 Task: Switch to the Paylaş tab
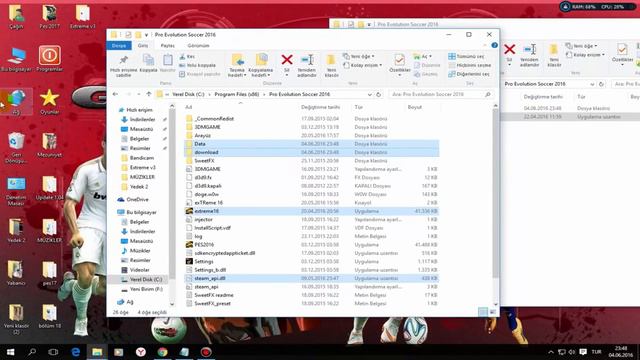coord(167,46)
